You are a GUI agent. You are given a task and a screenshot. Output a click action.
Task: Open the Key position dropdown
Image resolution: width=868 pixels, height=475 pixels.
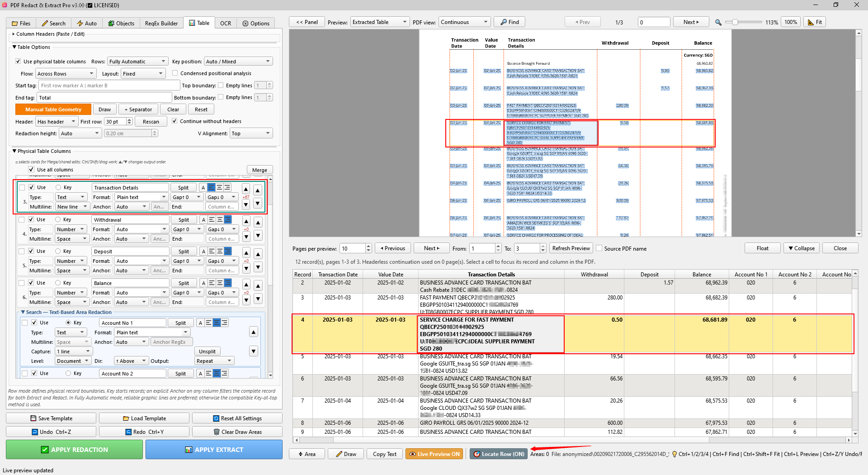pyautogui.click(x=238, y=62)
